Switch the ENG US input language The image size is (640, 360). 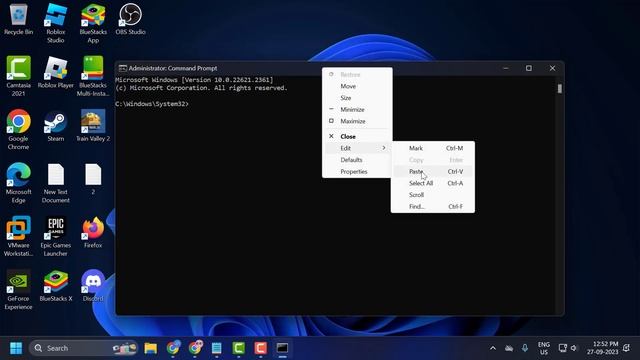click(x=544, y=348)
